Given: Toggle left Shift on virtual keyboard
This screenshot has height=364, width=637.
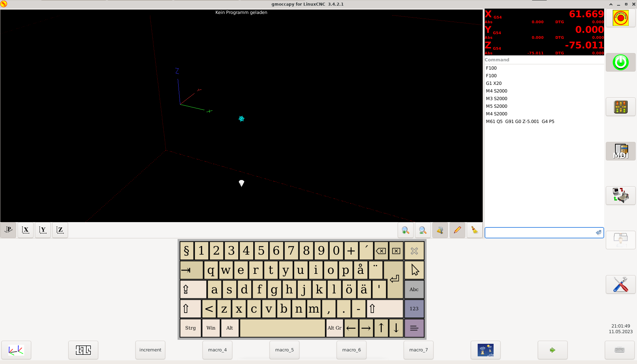Looking at the screenshot, I should [x=191, y=309].
